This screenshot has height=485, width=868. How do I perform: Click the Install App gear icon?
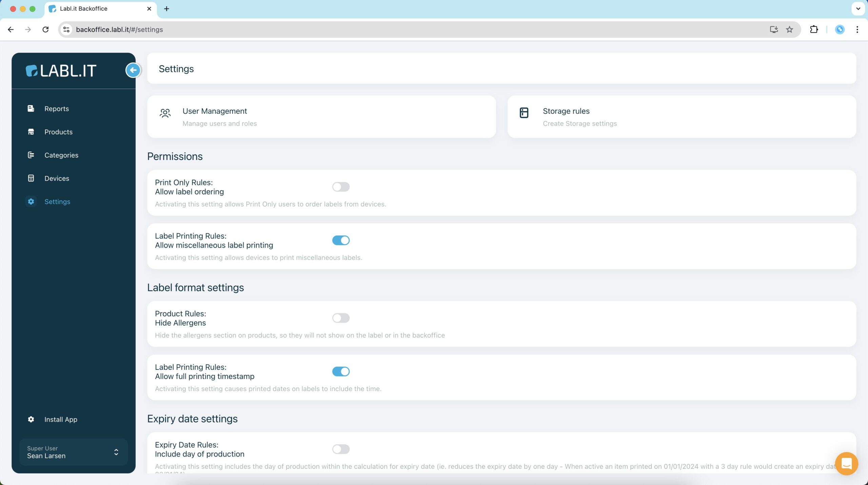(x=31, y=419)
